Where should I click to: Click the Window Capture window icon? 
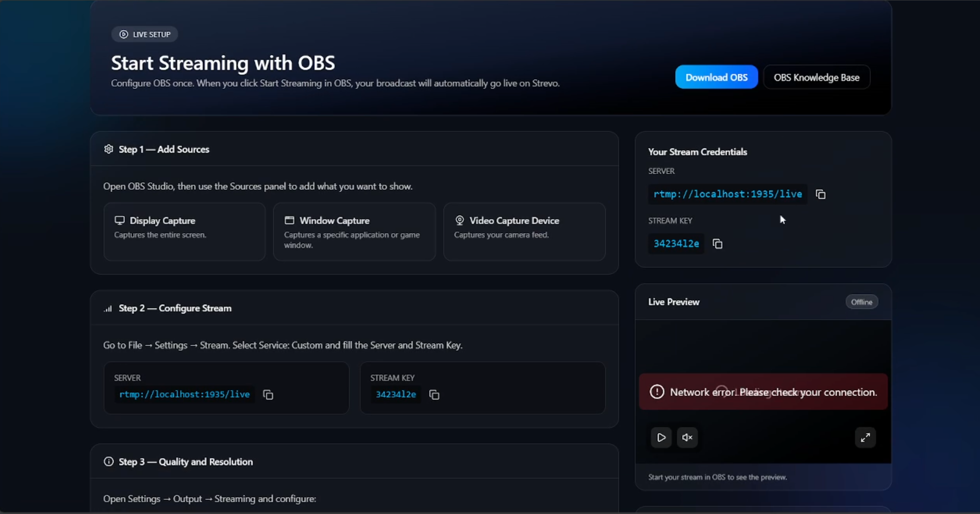coord(290,220)
